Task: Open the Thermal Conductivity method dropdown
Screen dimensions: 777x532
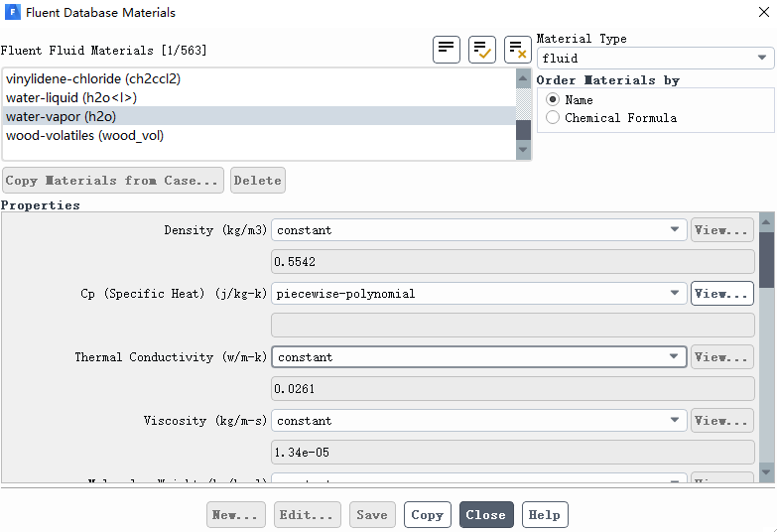Action: (478, 357)
